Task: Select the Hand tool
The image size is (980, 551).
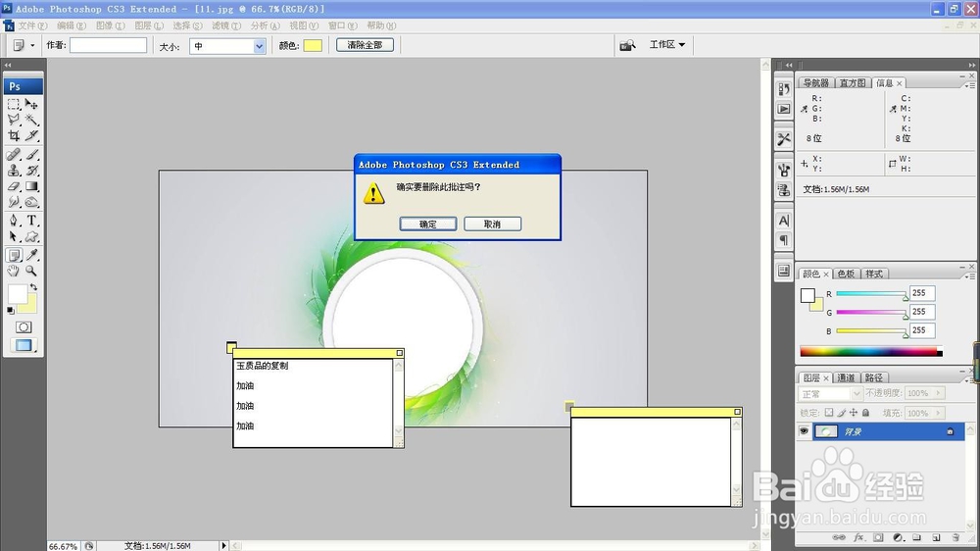Action: tap(14, 271)
